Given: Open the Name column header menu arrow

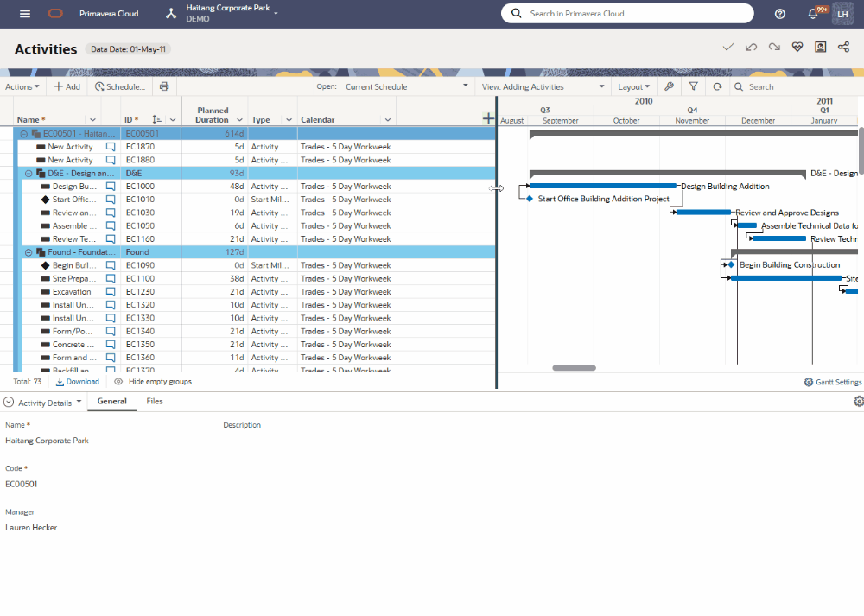Looking at the screenshot, I should [92, 119].
